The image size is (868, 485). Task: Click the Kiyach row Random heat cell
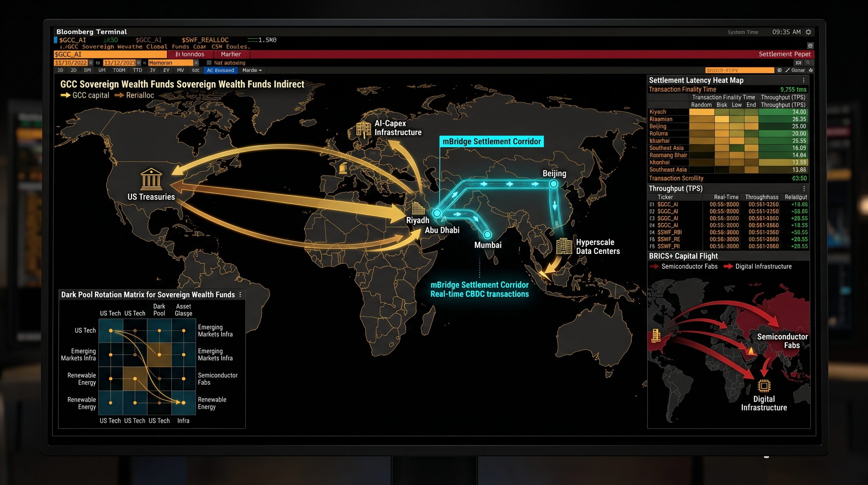(702, 112)
